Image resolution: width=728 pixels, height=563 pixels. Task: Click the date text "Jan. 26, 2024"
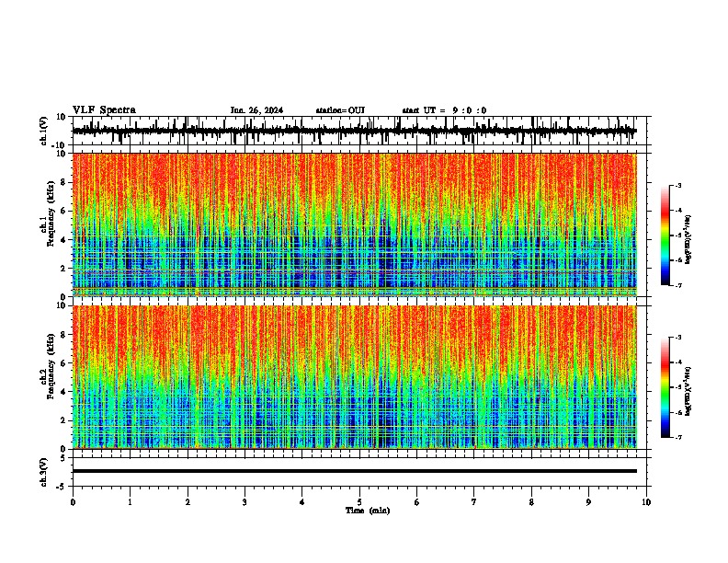point(256,110)
